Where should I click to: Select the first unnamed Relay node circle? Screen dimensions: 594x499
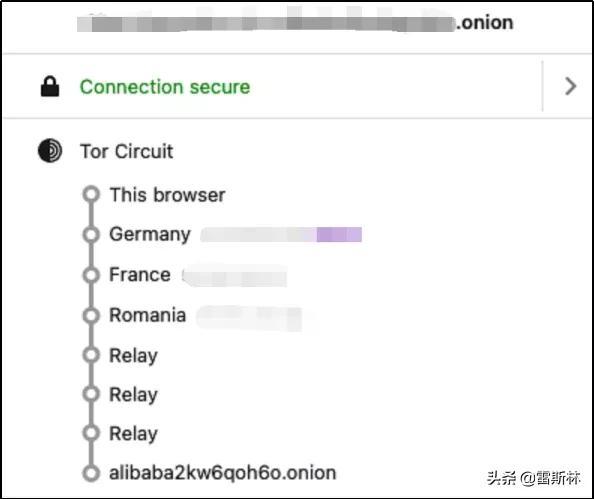point(91,355)
